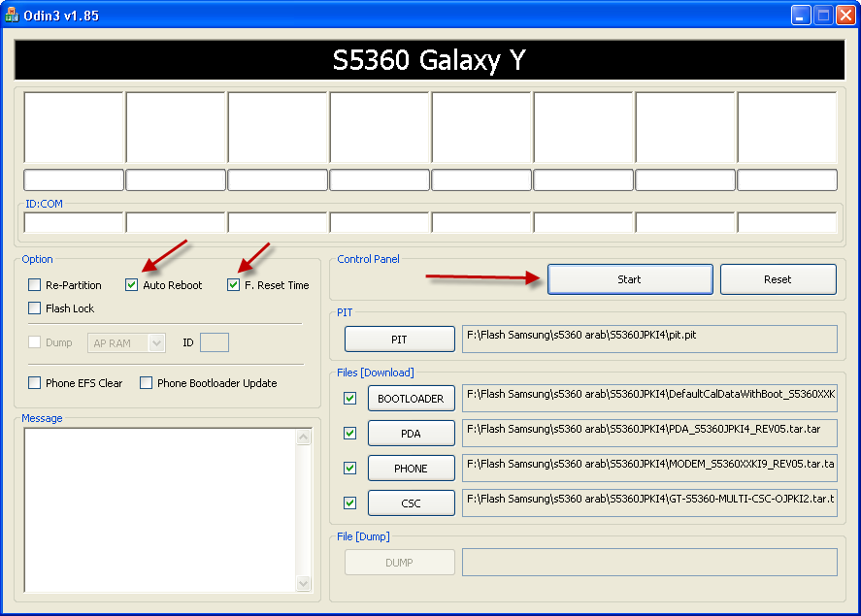Click inside the Message log box
Screen dimensions: 861x616
pyautogui.click(x=160, y=510)
